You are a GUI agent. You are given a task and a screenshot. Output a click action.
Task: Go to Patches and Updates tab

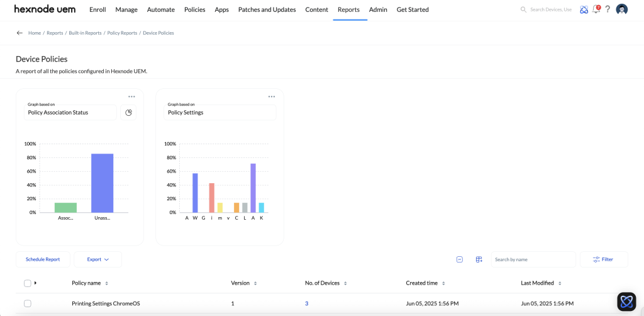click(267, 10)
